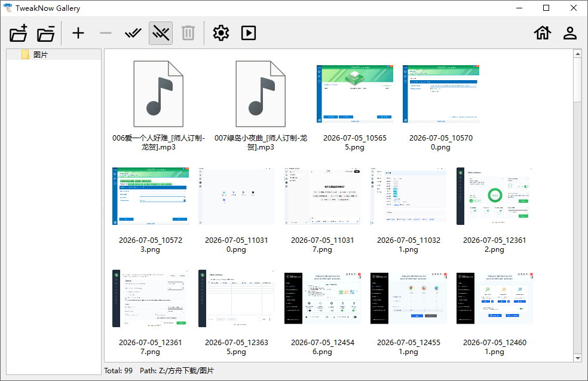Click the open folder toolbar icon

coord(46,33)
